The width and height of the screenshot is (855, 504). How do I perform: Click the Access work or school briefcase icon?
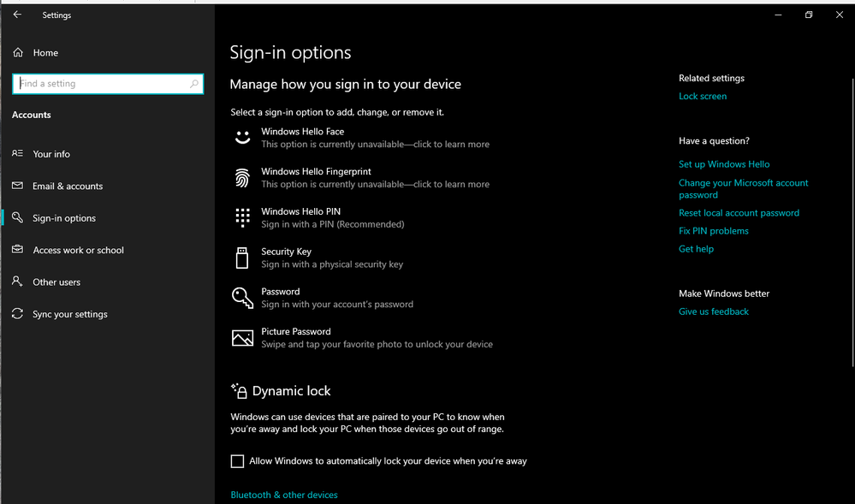point(17,249)
